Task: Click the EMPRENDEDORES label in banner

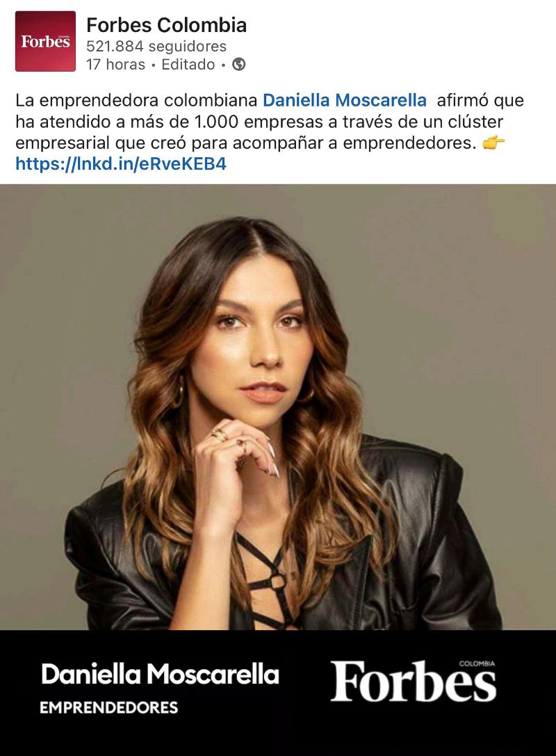Action: (109, 708)
